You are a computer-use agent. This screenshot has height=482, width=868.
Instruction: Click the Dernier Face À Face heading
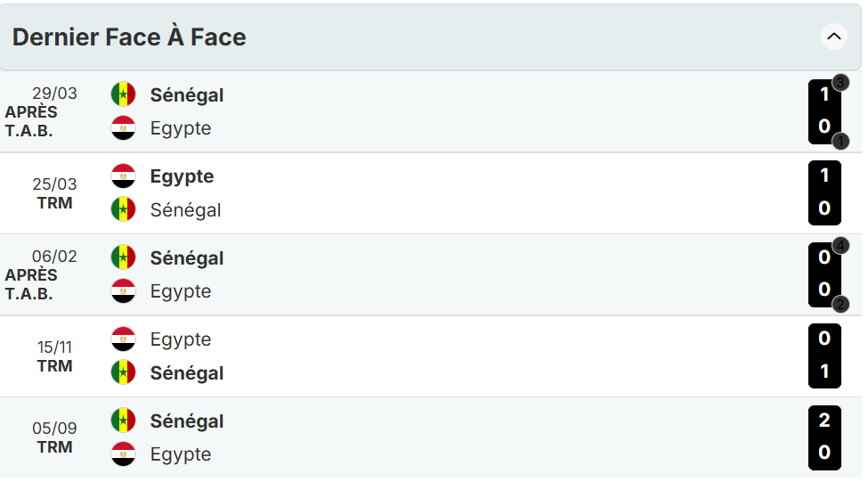tap(129, 37)
